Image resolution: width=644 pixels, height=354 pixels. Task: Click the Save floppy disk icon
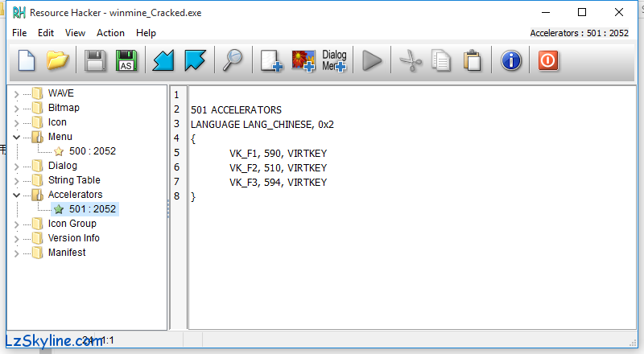pyautogui.click(x=96, y=61)
